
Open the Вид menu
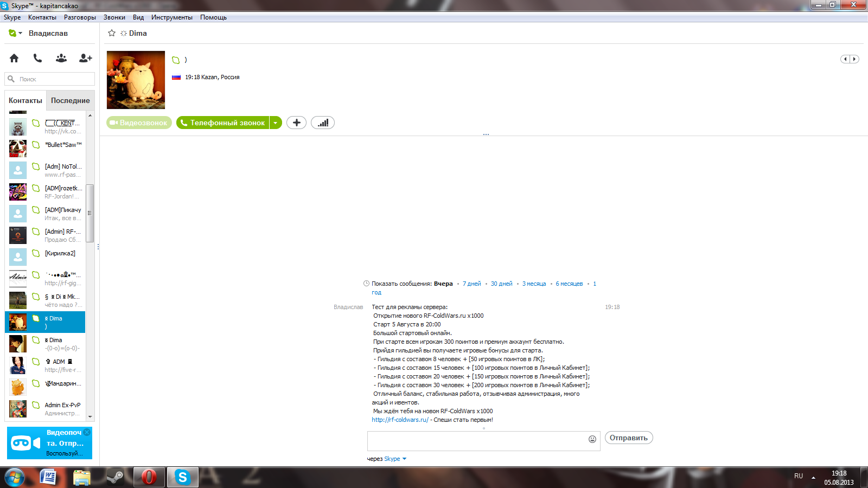(138, 17)
